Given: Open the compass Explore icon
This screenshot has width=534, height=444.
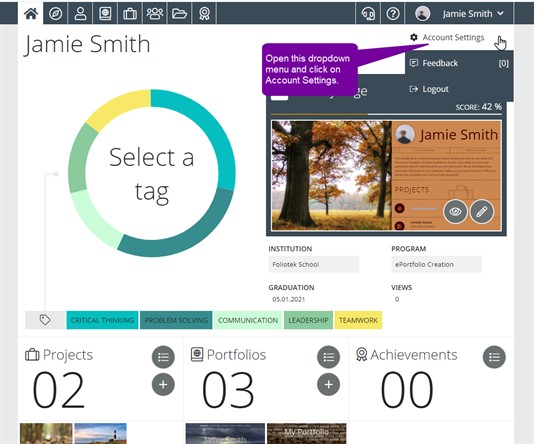Looking at the screenshot, I should point(56,14).
